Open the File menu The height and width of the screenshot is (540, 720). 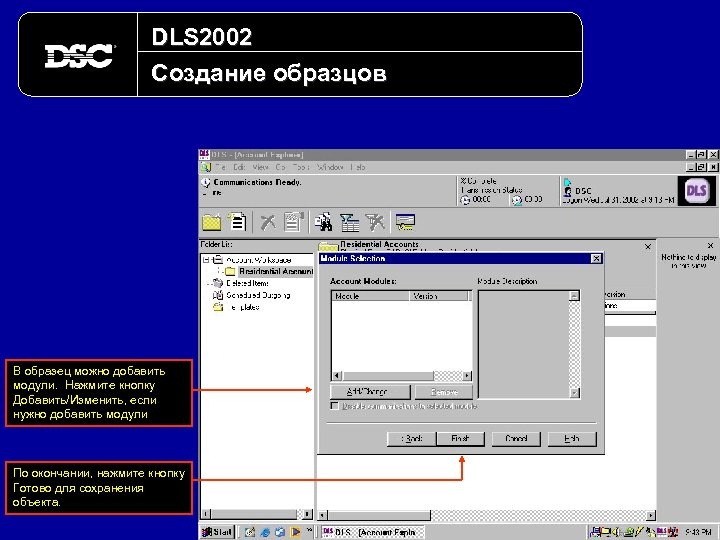[x=220, y=167]
